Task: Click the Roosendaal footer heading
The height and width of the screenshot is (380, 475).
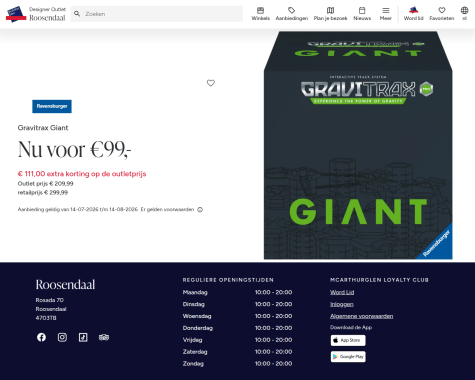Action: click(x=65, y=285)
